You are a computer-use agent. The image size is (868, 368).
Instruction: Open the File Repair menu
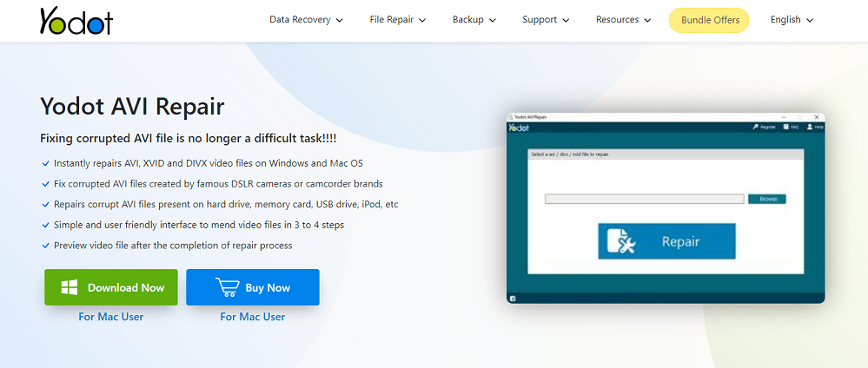(x=397, y=20)
